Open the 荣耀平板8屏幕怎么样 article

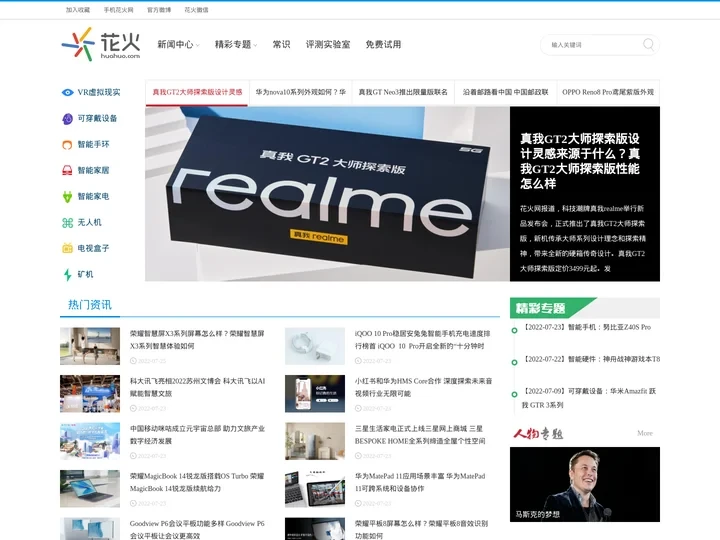(x=422, y=529)
